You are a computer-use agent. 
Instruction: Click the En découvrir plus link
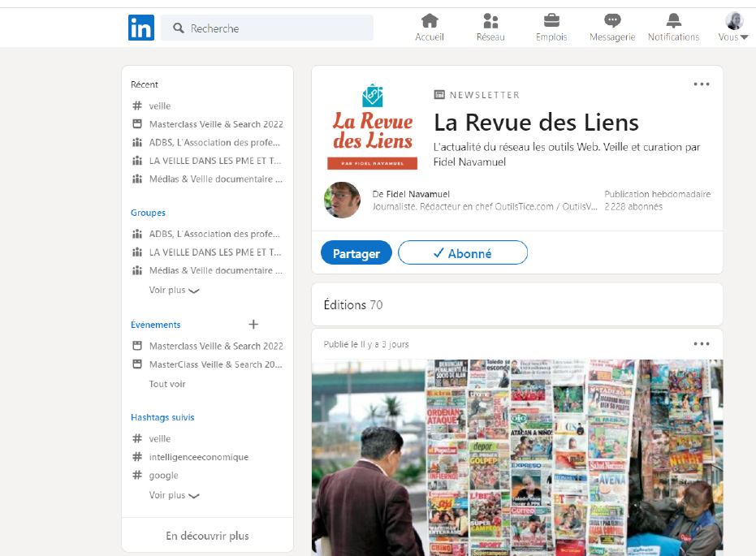click(x=207, y=536)
